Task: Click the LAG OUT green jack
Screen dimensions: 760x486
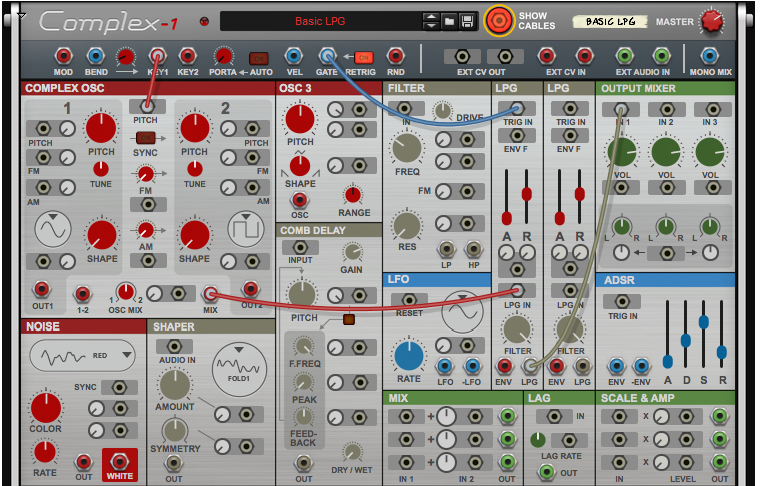Action: click(547, 471)
